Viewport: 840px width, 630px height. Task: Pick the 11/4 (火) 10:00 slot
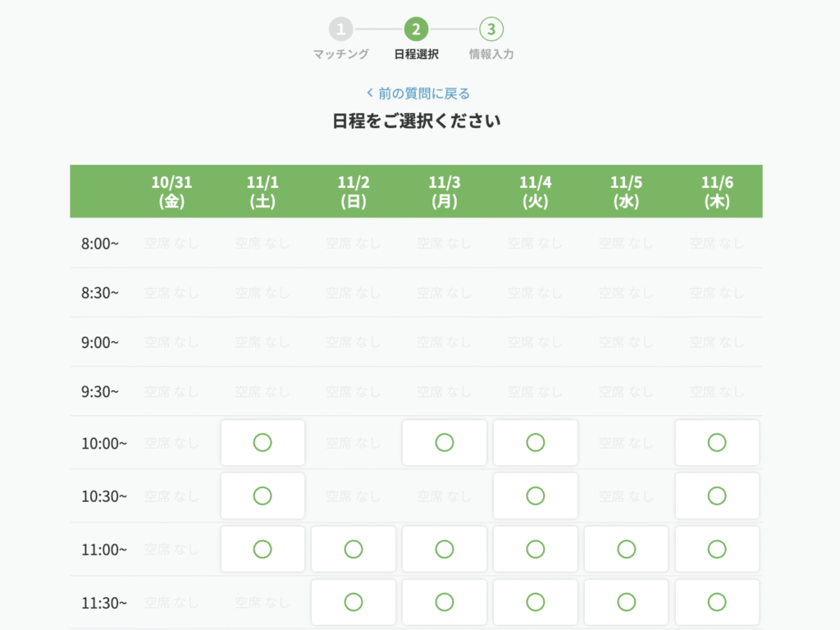(x=536, y=443)
